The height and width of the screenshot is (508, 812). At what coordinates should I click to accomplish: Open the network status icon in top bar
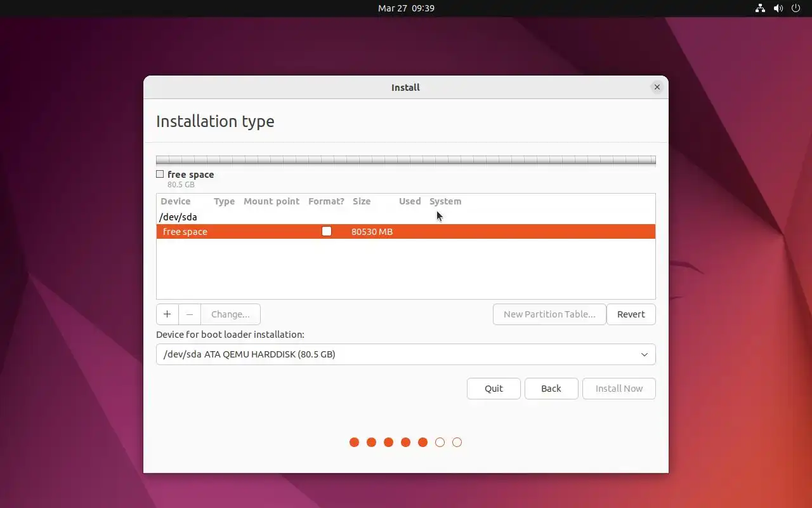click(x=760, y=8)
